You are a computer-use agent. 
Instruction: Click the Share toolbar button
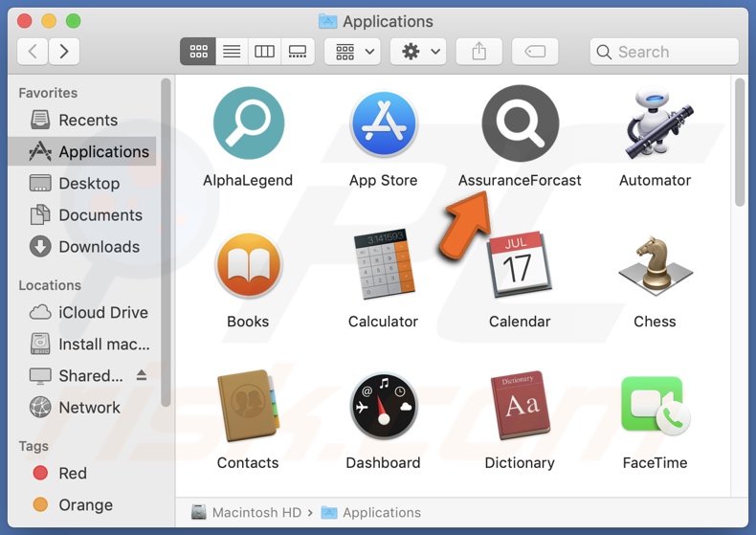(478, 51)
